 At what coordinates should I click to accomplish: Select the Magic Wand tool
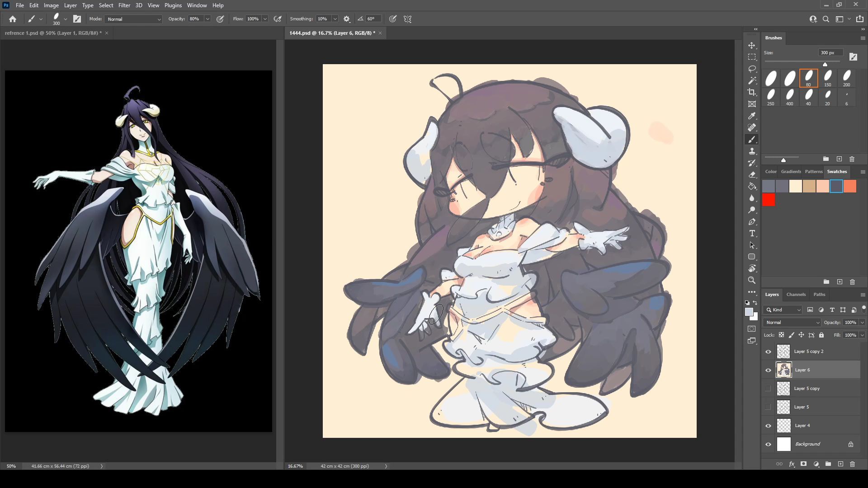[x=752, y=81]
